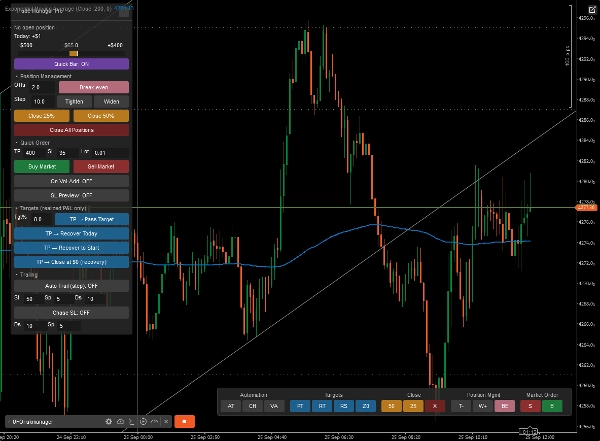The image size is (600, 441).
Task: Click W+ widen button in quick bar
Action: pyautogui.click(x=483, y=406)
